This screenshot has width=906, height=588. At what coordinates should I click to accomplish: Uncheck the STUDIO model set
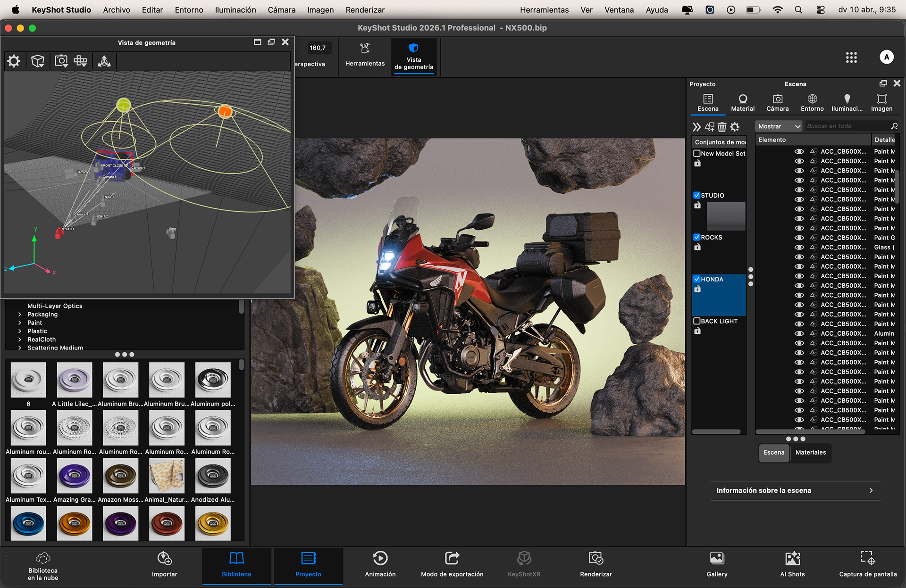coord(697,195)
